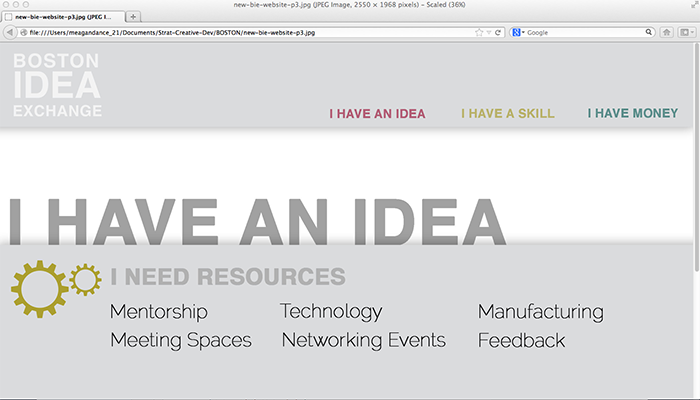700x400 pixels.
Task: Select the new-bie-website-p3.jpg tab
Action: pyautogui.click(x=63, y=17)
